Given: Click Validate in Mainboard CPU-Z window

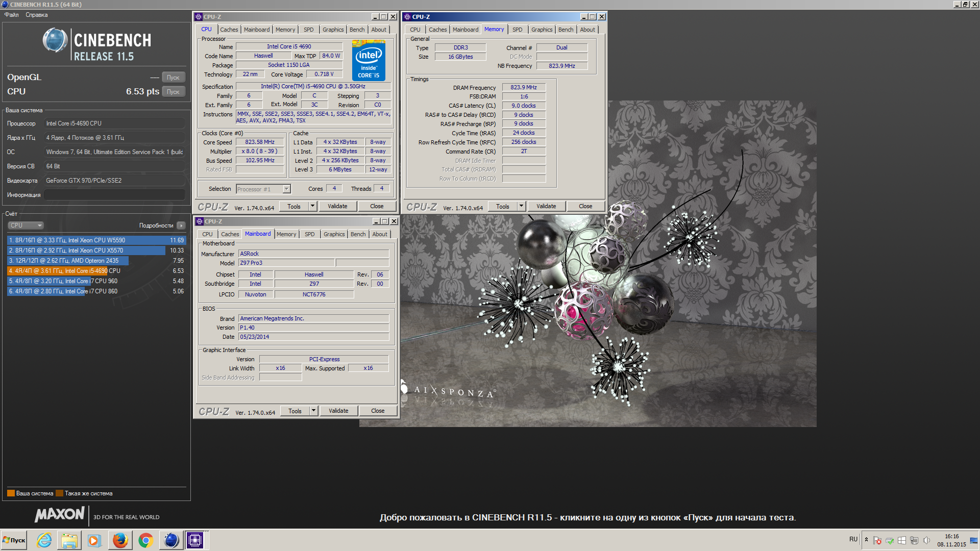Looking at the screenshot, I should coord(338,411).
